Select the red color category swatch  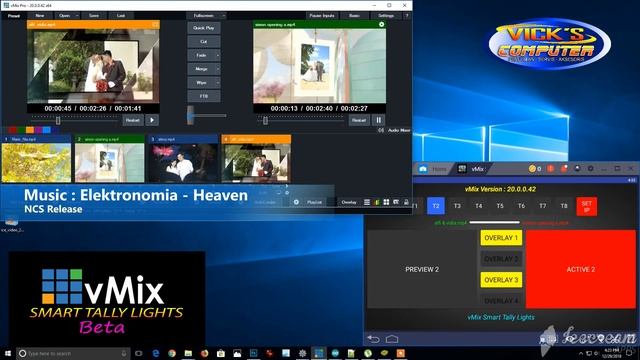tap(13, 130)
